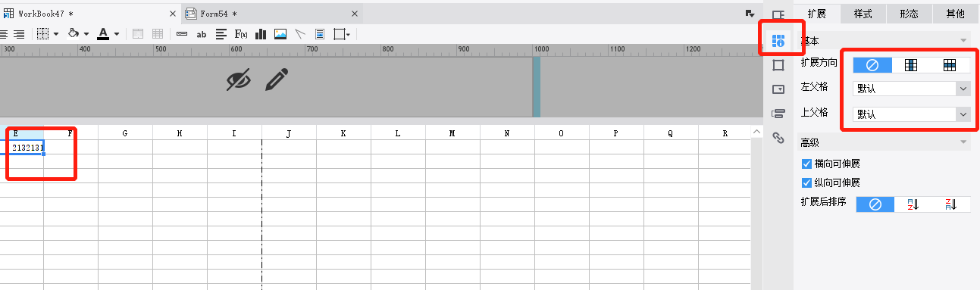
Task: Click the cell border icon
Action: pos(42,34)
